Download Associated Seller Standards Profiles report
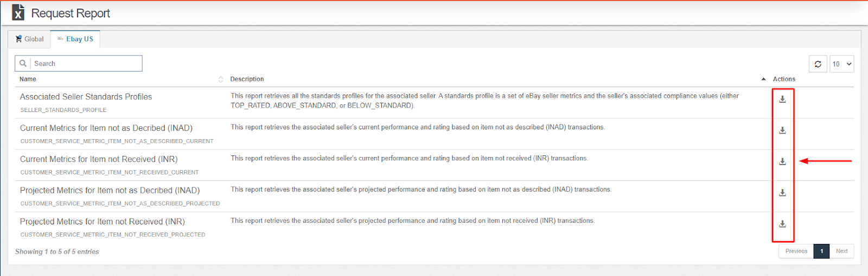868x276 pixels. pyautogui.click(x=782, y=99)
